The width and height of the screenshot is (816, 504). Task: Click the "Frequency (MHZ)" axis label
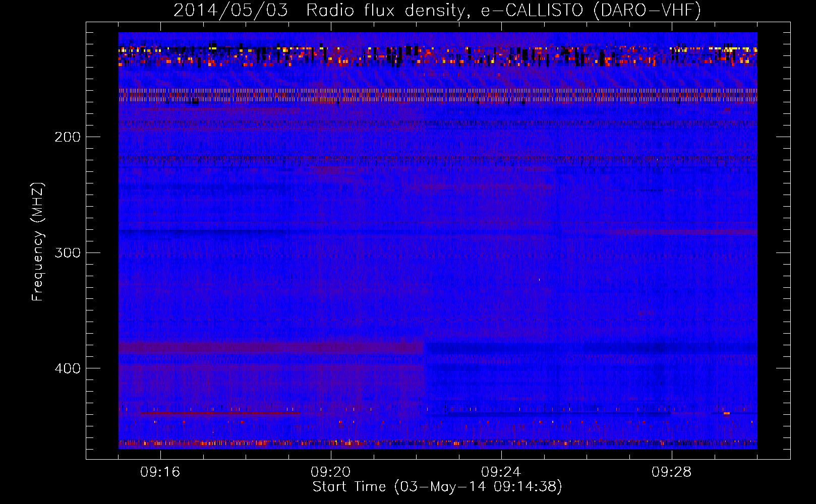[38, 241]
